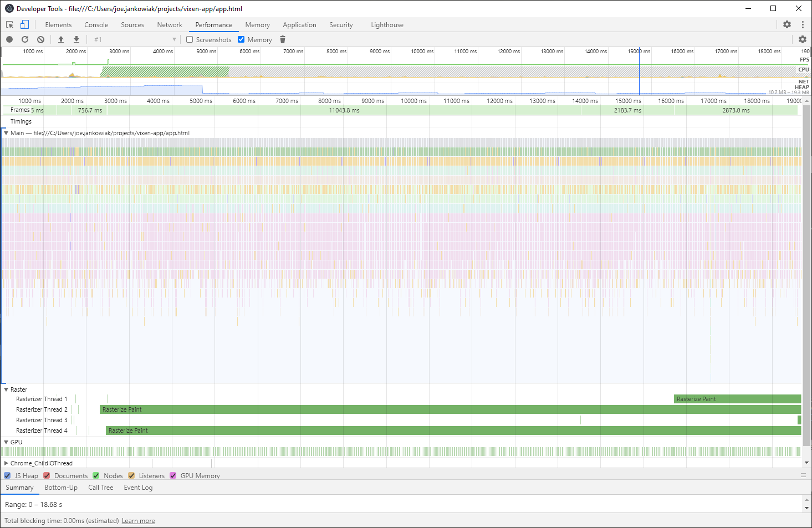Select the 2183.7 ms frame
Screen dimensions: 812x528
click(x=627, y=110)
